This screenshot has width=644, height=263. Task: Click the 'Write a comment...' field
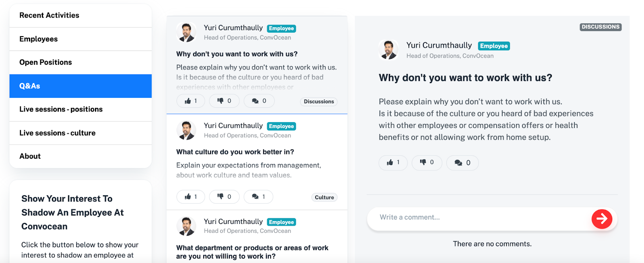pos(479,217)
